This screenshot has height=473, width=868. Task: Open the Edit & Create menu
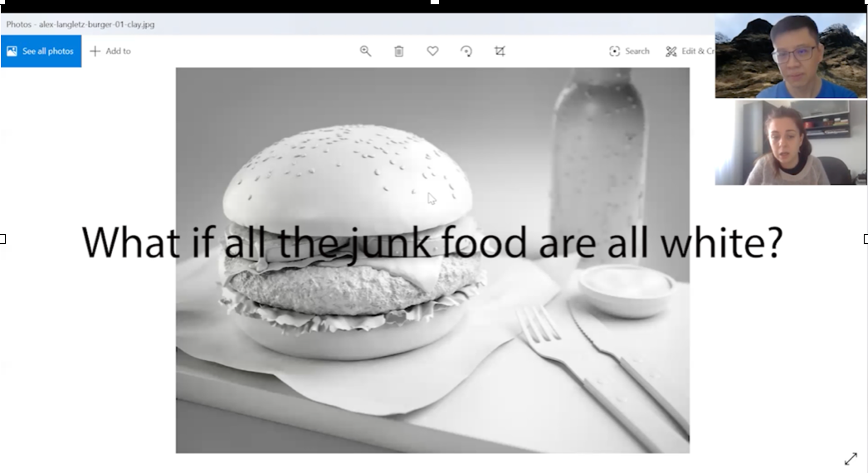point(690,51)
